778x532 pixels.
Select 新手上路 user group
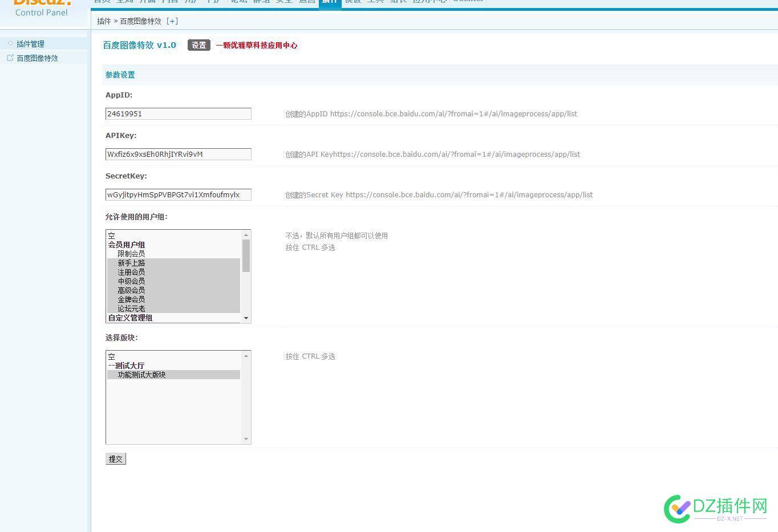[174, 263]
